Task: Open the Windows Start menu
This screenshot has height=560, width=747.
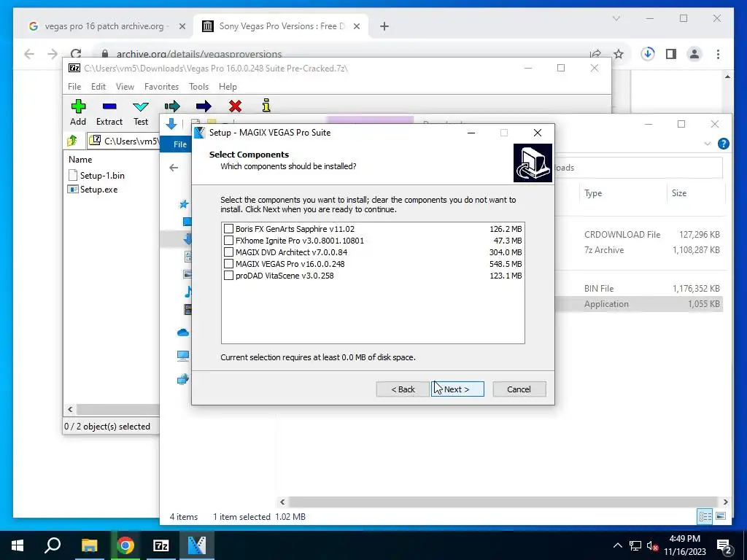Action: tap(18, 545)
